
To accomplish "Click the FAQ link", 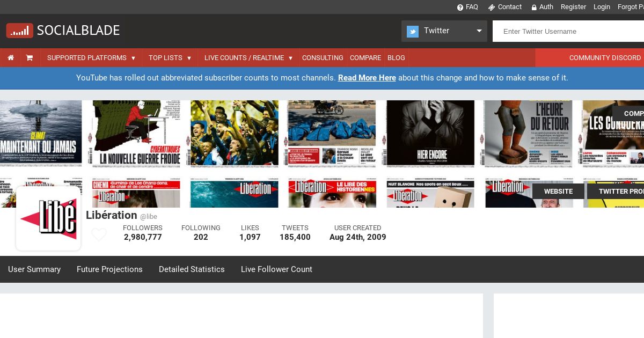I will tap(472, 7).
